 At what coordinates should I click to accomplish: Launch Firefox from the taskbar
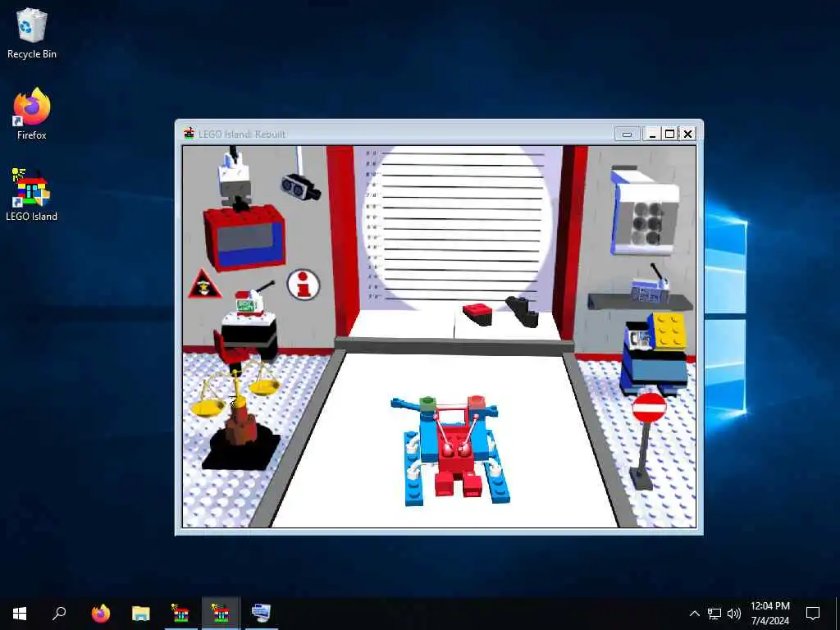(x=101, y=614)
